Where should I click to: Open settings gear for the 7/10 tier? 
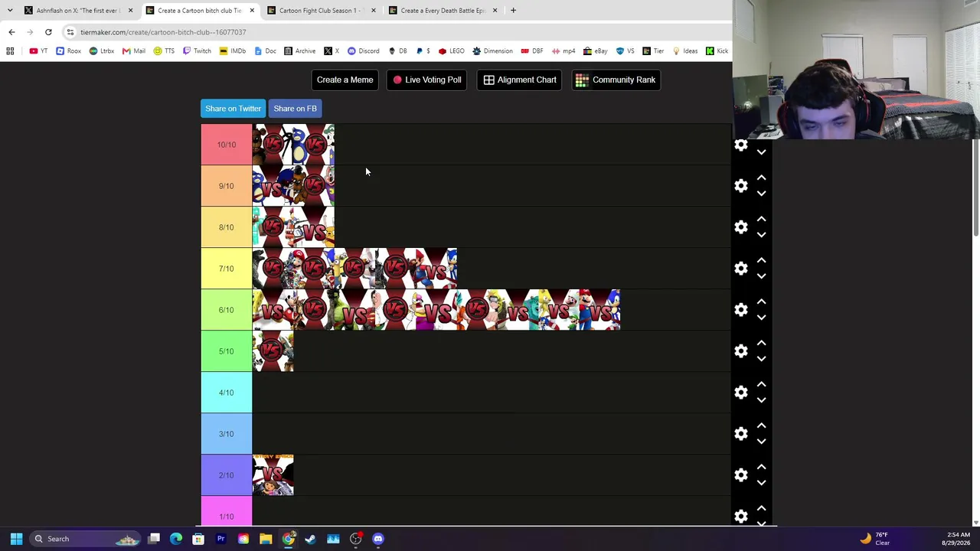741,269
